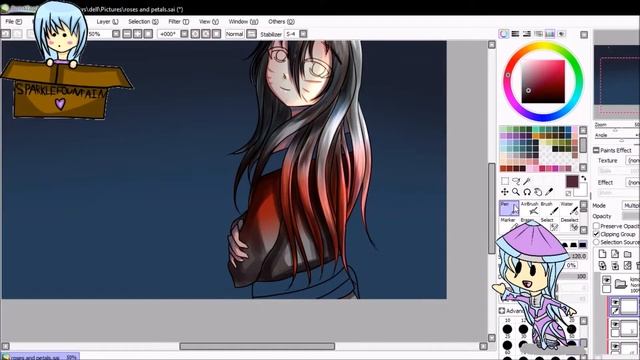Uncheck the Clipping Group checkbox
Image resolution: width=640 pixels, height=360 pixels.
click(596, 234)
